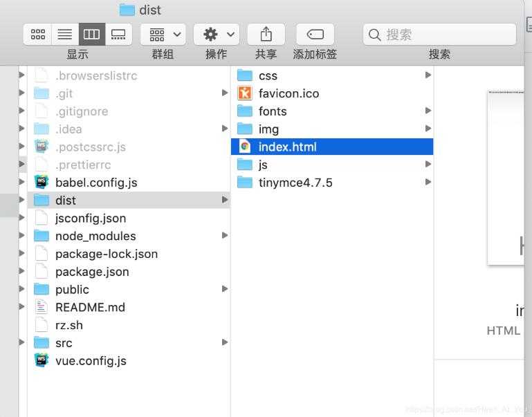
Task: Open the gear action menu
Action: 216,34
